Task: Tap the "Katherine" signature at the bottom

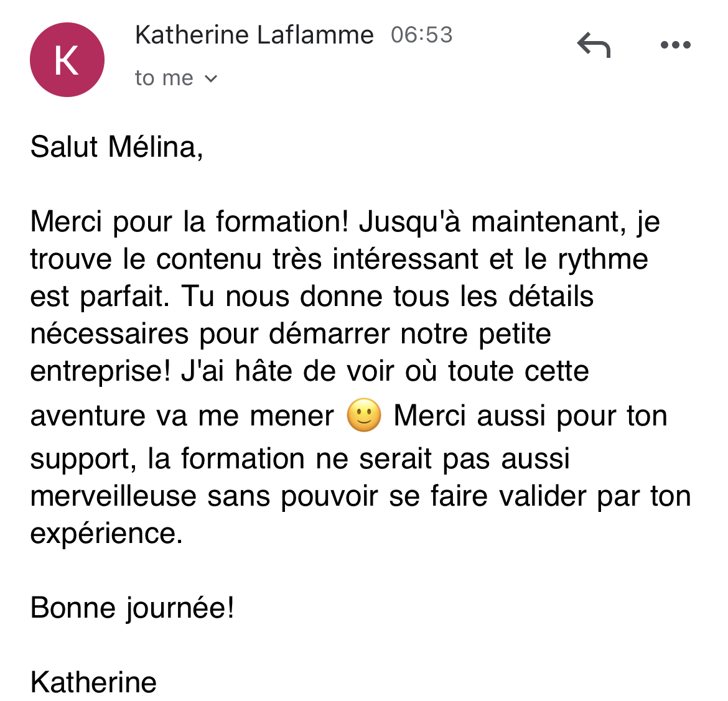Action: (93, 682)
